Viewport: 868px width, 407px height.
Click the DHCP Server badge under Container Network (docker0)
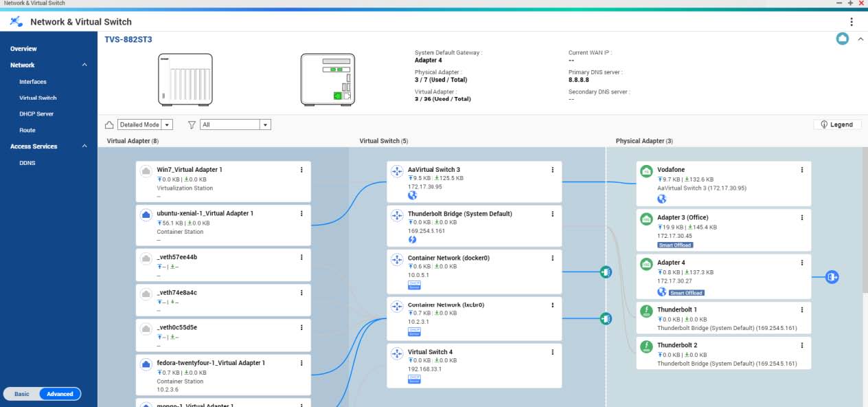click(x=414, y=285)
